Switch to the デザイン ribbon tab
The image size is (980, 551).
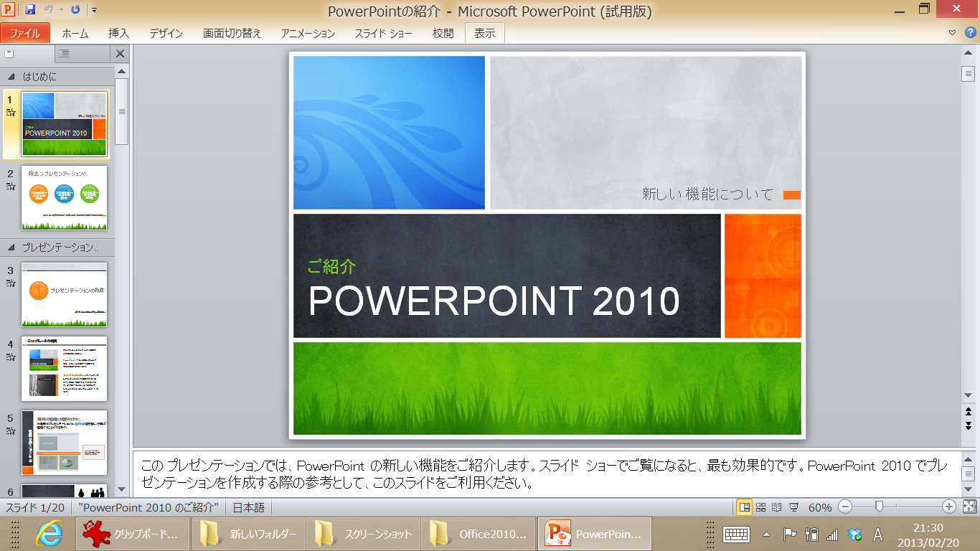tap(166, 33)
